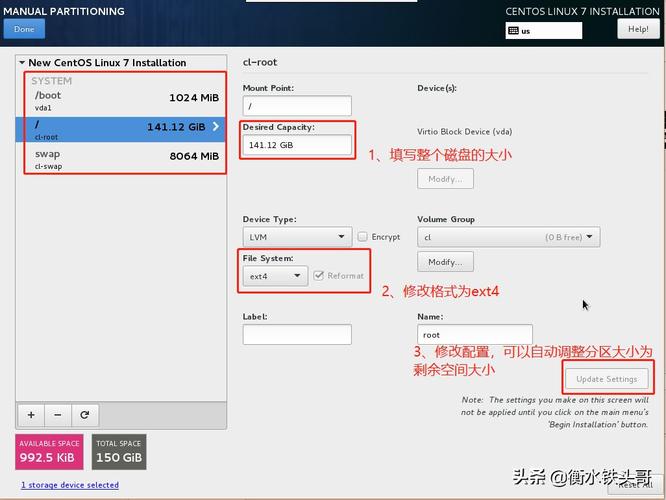Click the Desired Capacity input field

pos(297,145)
